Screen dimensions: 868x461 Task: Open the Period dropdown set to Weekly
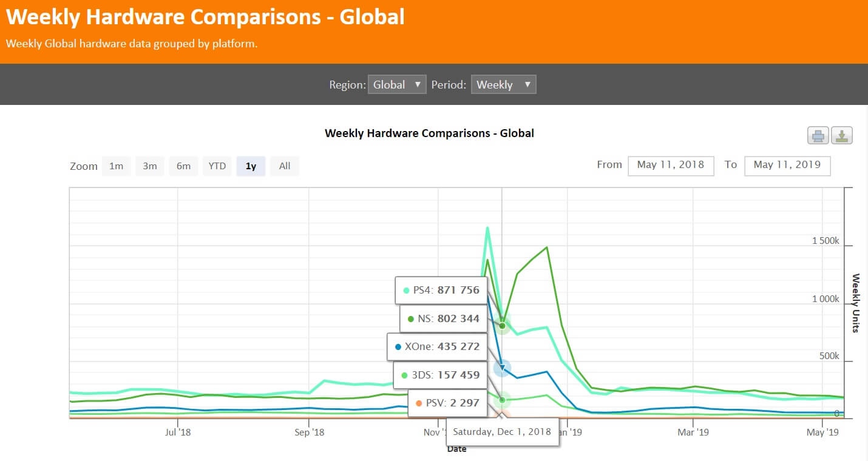coord(503,85)
